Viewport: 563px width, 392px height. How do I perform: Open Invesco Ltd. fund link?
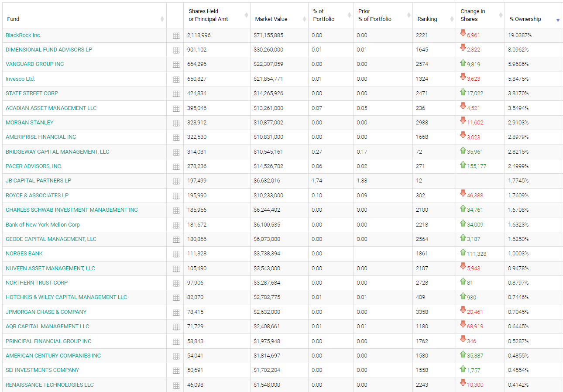coord(21,79)
